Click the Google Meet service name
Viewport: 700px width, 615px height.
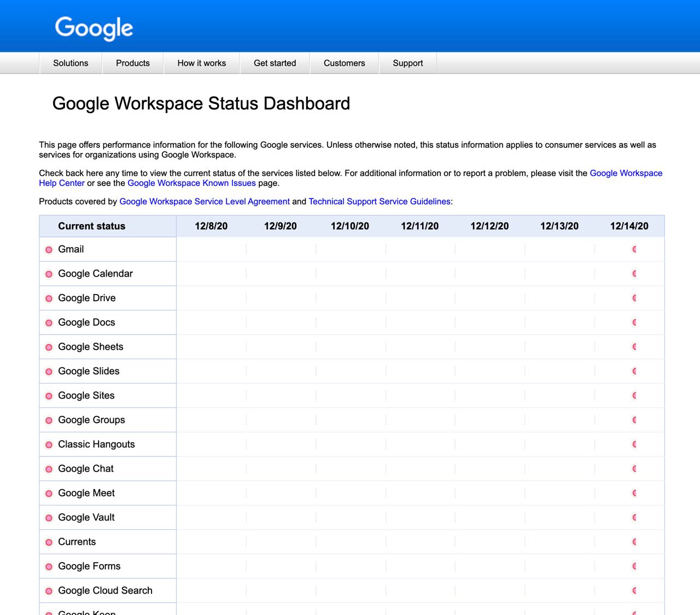[86, 493]
